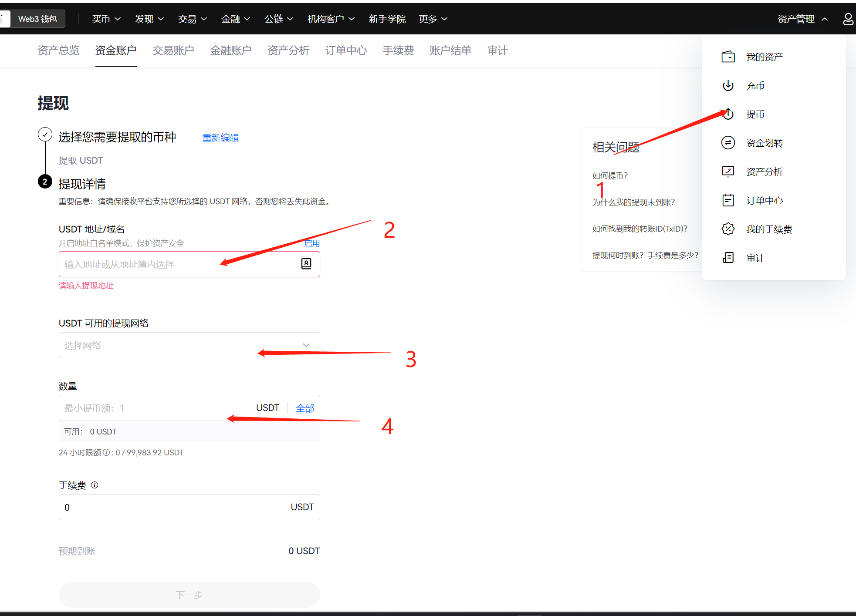Click 全部 to withdraw full amount
The width and height of the screenshot is (856, 616).
(305, 408)
